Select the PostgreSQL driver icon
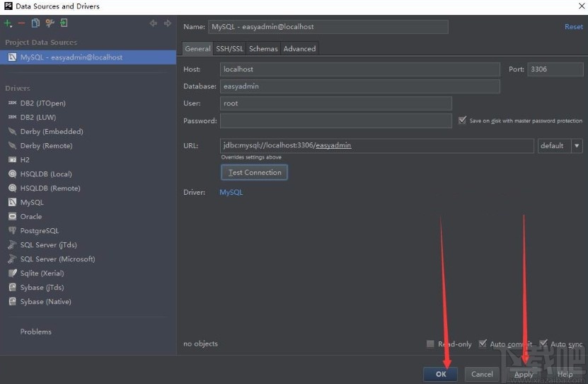Screen dimensions: 588x384 click(13, 231)
